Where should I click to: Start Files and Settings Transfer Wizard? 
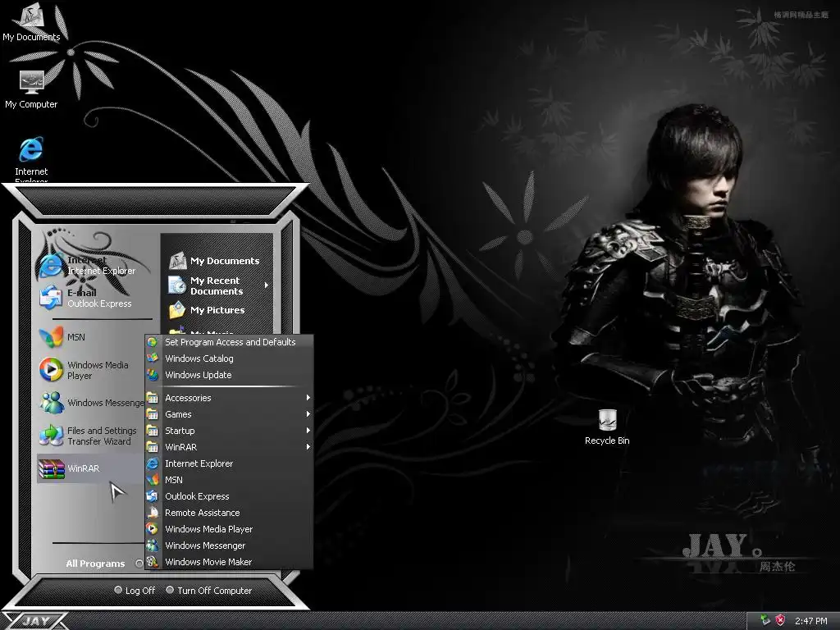(89, 436)
